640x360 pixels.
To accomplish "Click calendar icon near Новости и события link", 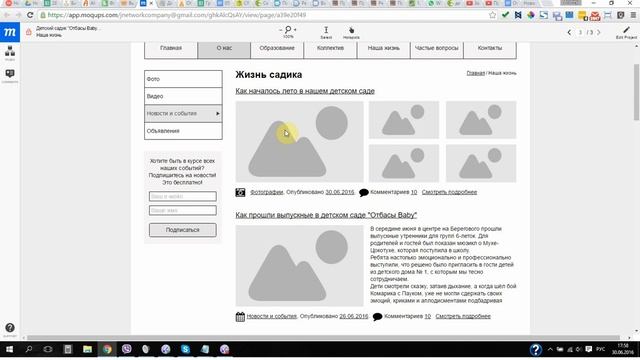I will pyautogui.click(x=240, y=316).
